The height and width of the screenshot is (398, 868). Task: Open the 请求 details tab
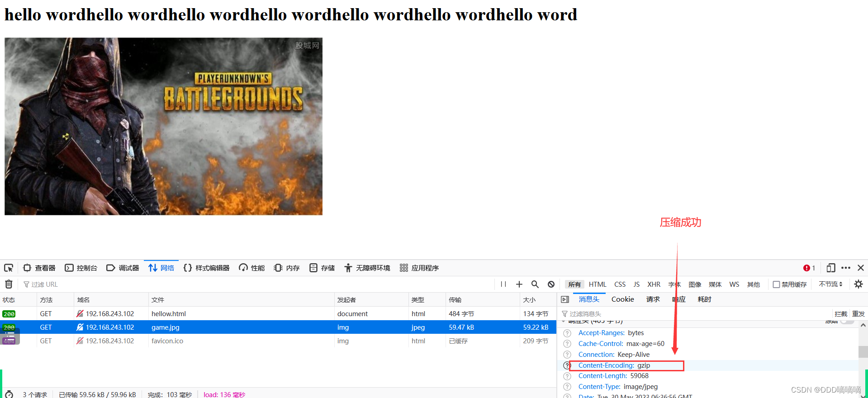pos(653,299)
